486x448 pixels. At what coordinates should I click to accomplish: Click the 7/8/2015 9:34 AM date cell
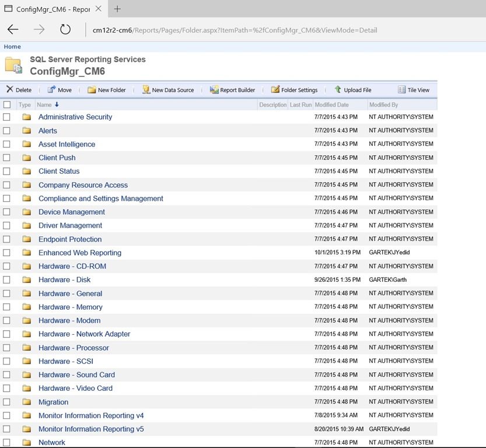coord(335,415)
